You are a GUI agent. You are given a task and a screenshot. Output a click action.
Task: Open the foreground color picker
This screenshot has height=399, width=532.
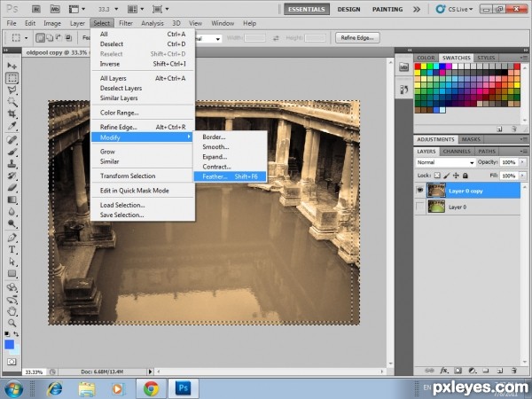9,345
